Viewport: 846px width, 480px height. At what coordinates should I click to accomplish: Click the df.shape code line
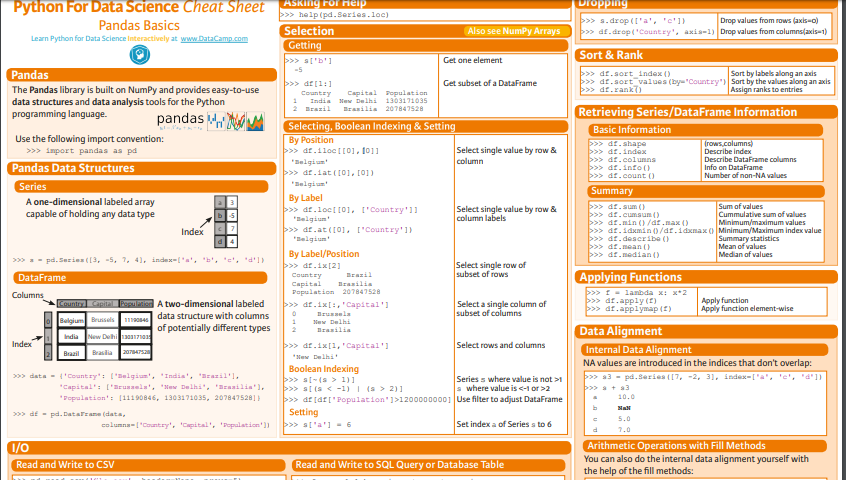[x=618, y=144]
